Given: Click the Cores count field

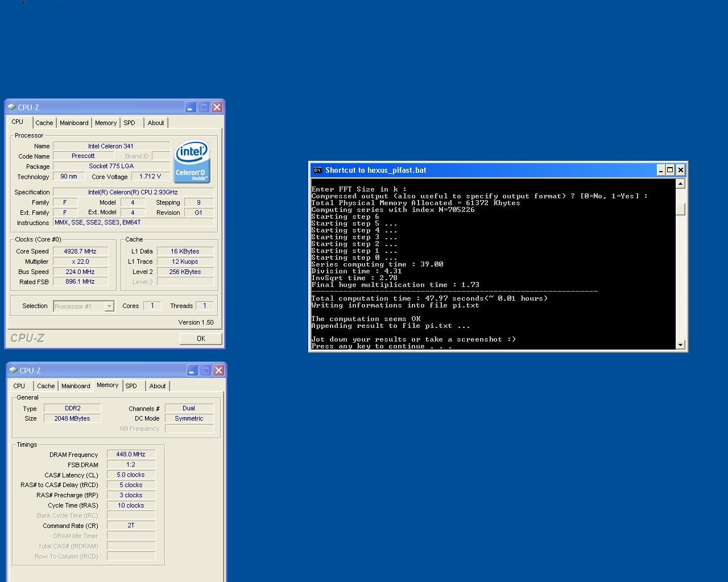Looking at the screenshot, I should (152, 306).
